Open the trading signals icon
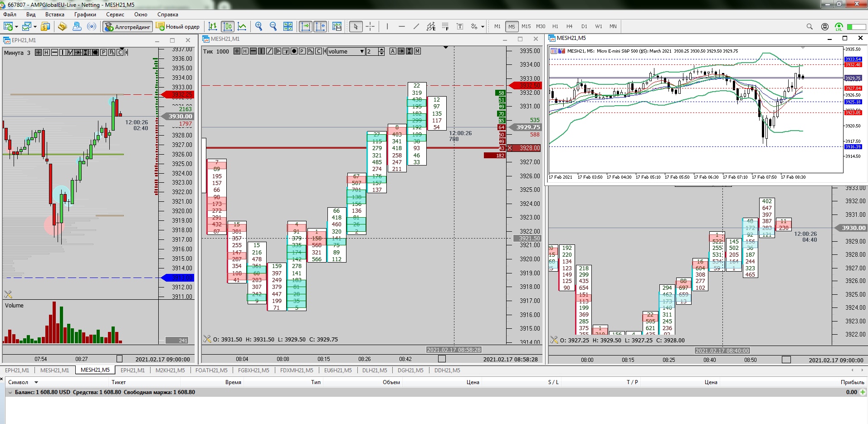The image size is (868, 424). point(92,26)
